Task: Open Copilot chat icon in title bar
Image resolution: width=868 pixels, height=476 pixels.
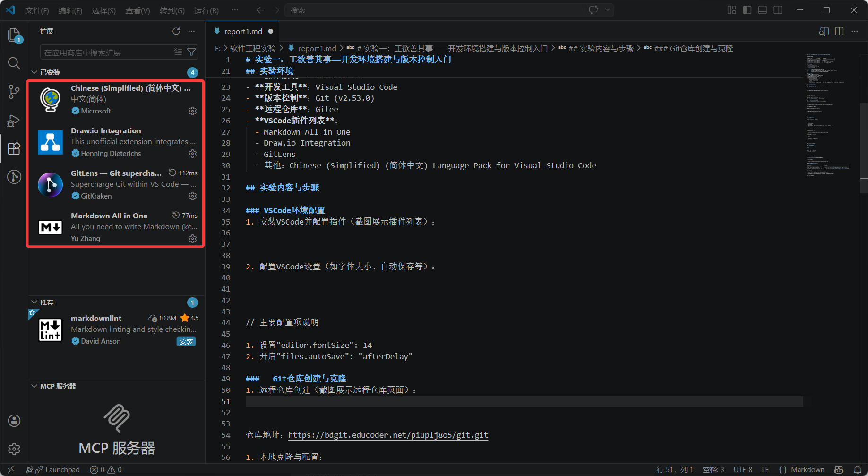Action: pos(593,10)
